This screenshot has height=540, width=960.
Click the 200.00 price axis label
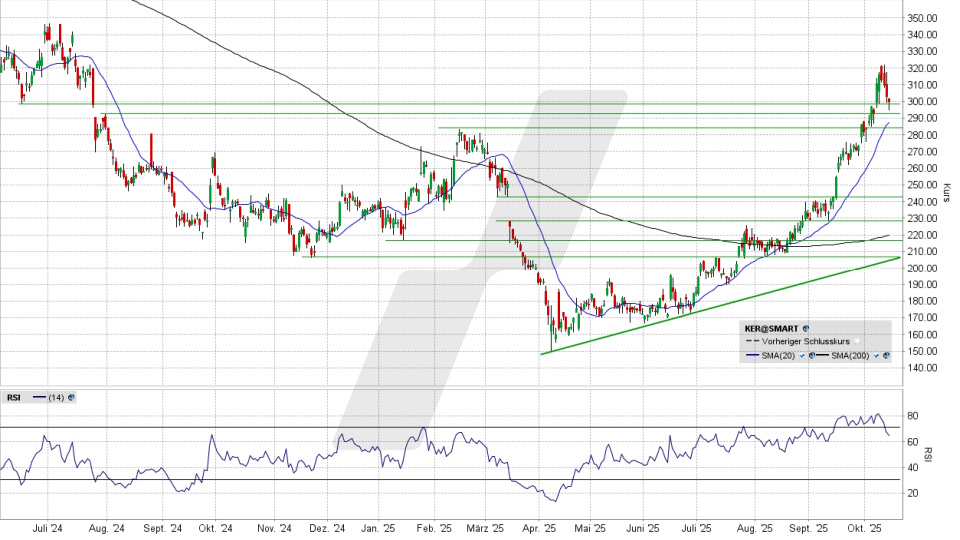920,268
